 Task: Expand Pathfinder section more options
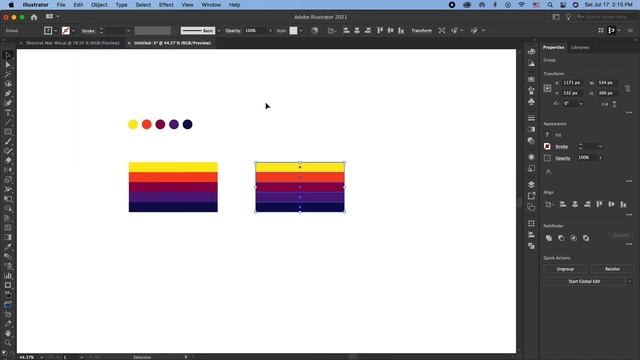[x=629, y=244]
